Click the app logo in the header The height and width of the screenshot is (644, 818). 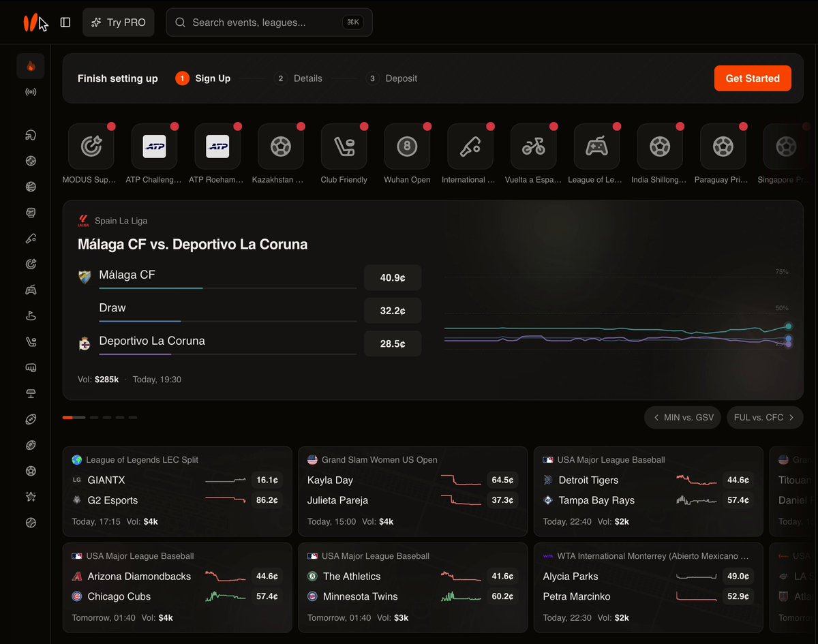(31, 22)
